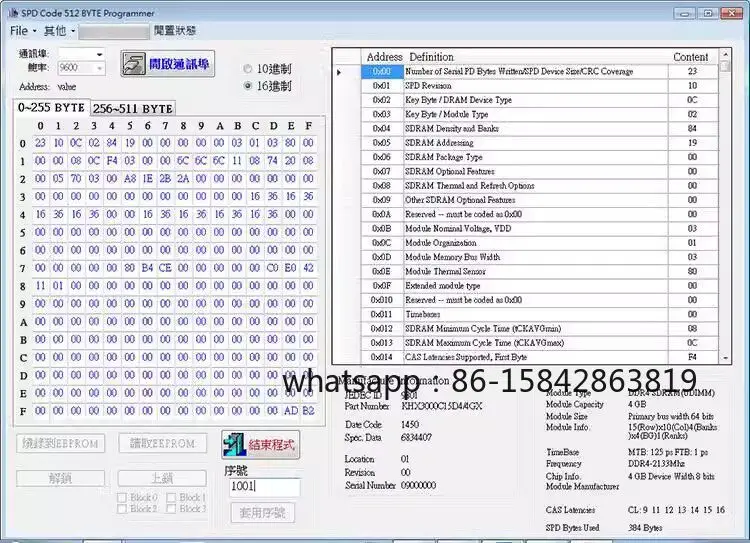Image resolution: width=750 pixels, height=543 pixels.
Task: Click hex cell F4 in row 1
Action: [x=111, y=161]
